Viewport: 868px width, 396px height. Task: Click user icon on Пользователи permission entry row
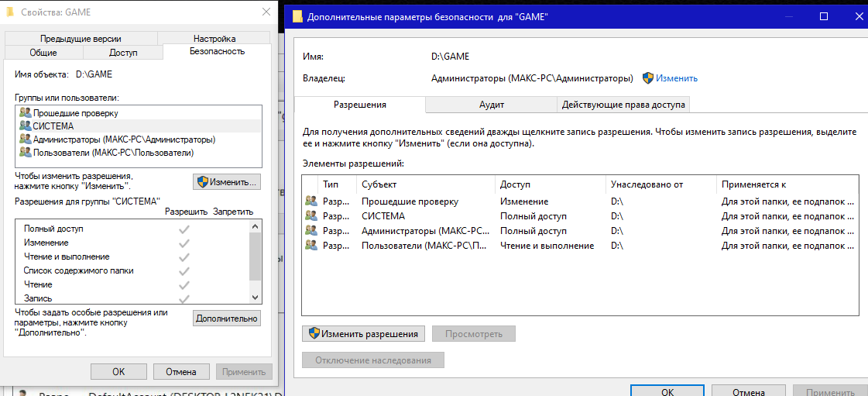pos(310,246)
